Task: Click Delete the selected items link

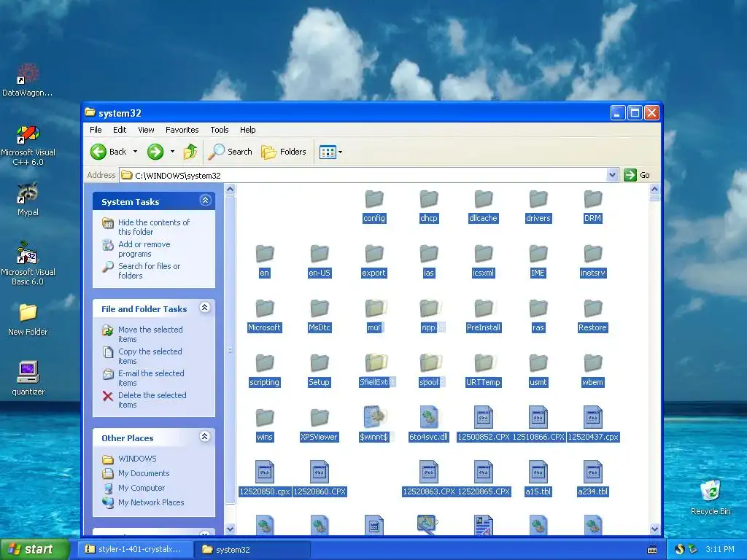Action: pos(152,400)
